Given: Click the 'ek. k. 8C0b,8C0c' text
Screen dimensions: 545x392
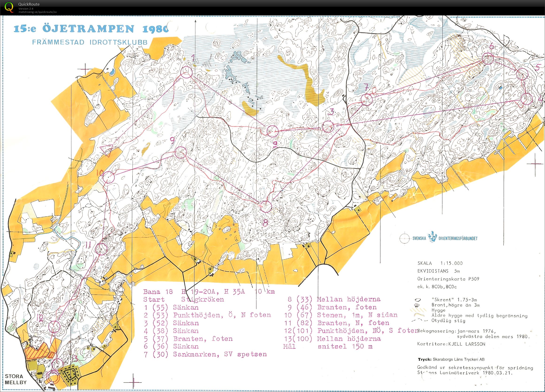Looking at the screenshot, I should pyautogui.click(x=437, y=287).
